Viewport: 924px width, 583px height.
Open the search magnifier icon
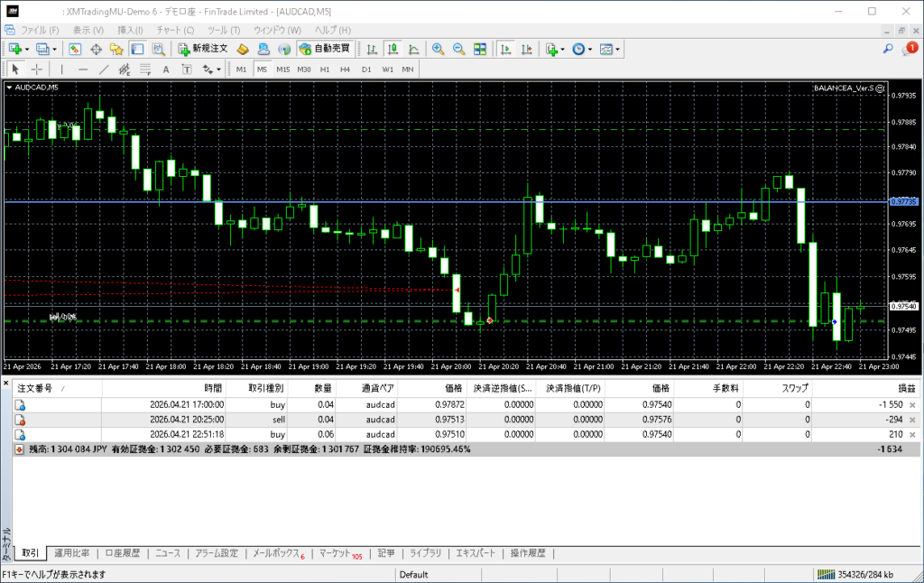pyautogui.click(x=888, y=49)
